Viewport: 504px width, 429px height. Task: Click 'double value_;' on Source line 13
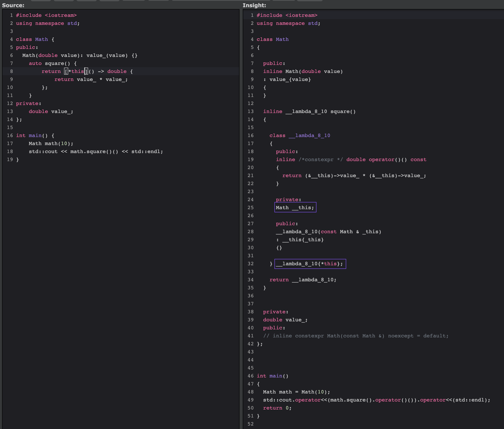[x=51, y=111]
